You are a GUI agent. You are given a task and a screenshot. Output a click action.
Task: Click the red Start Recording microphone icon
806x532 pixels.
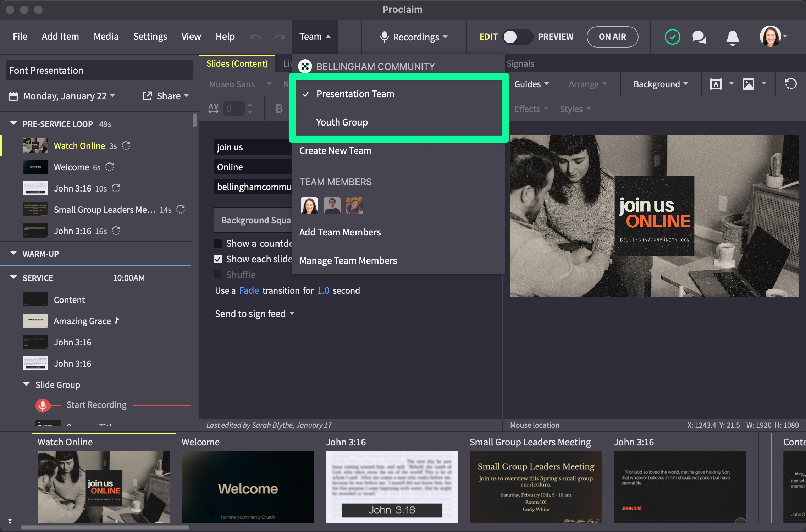(x=43, y=405)
